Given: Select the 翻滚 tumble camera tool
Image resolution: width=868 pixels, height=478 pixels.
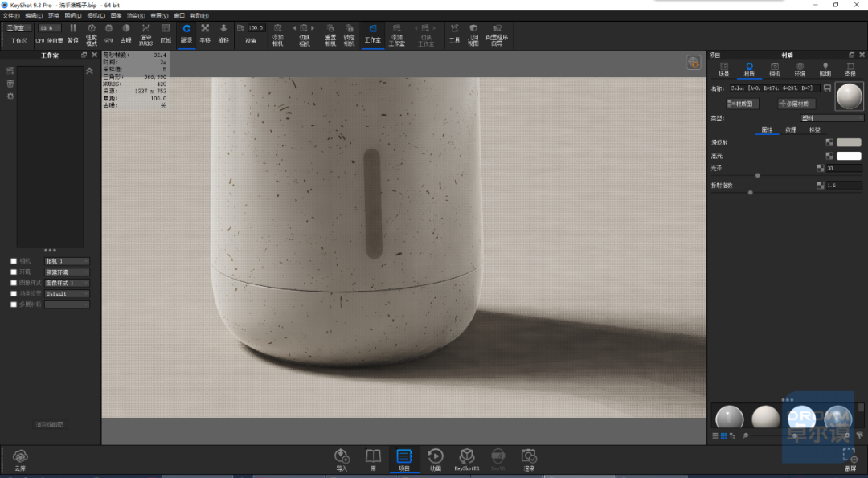Looking at the screenshot, I should (x=186, y=33).
